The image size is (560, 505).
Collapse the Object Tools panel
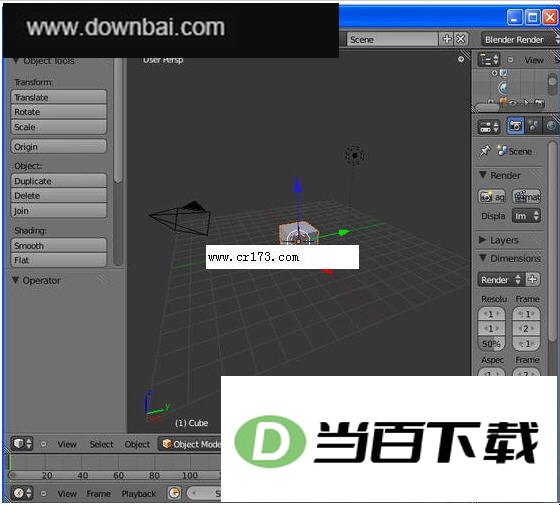[15, 60]
